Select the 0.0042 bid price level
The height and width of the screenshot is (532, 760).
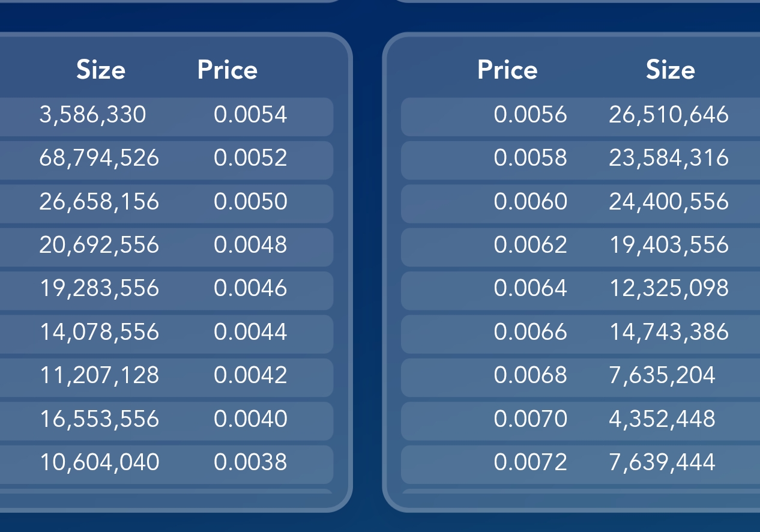[250, 375]
